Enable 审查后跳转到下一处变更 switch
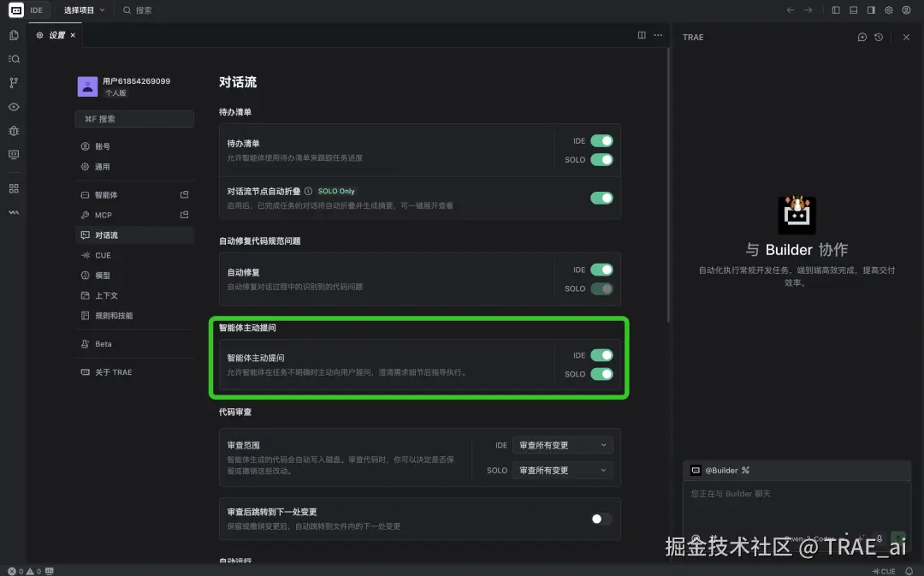This screenshot has width=924, height=576. [x=601, y=519]
